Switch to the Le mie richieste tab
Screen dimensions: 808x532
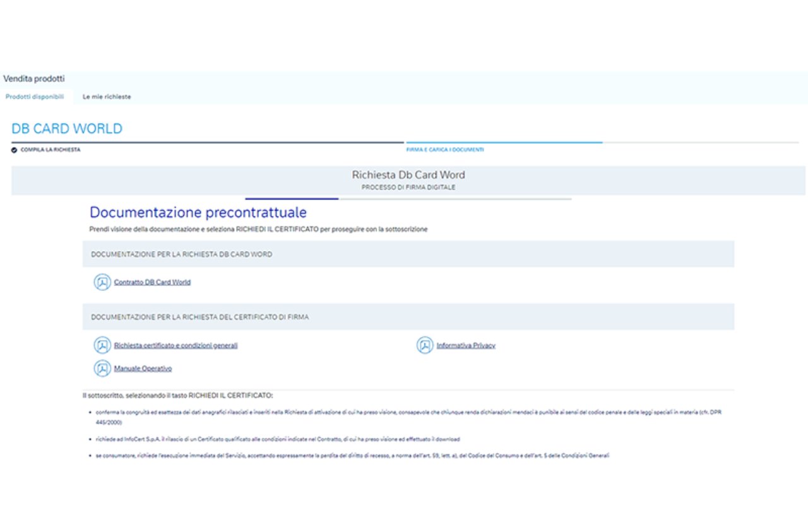(107, 97)
